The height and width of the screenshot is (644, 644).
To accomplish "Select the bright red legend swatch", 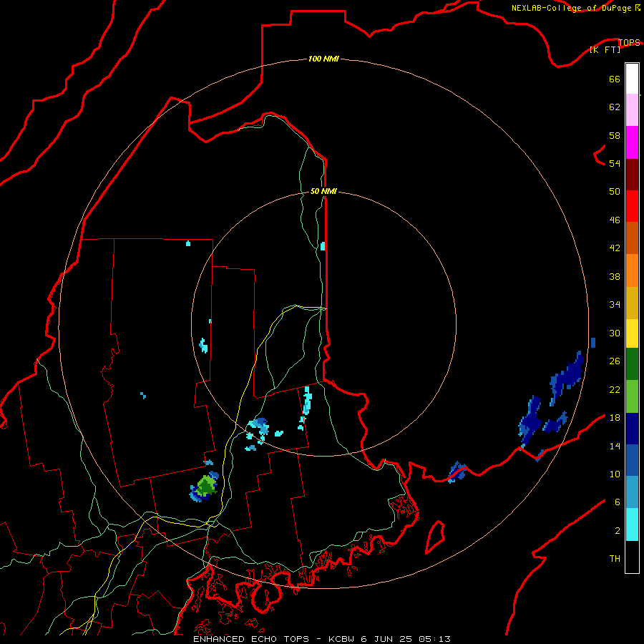I will [x=632, y=206].
